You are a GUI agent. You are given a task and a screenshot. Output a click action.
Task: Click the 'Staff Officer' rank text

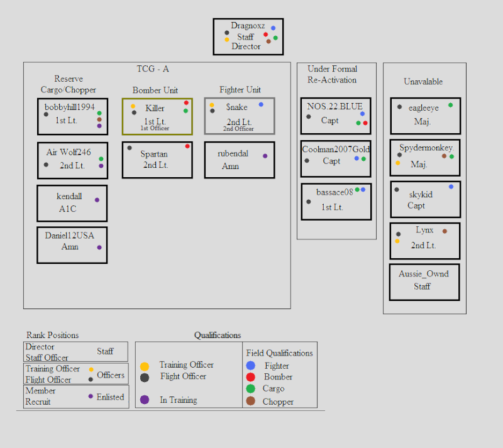tap(47, 358)
